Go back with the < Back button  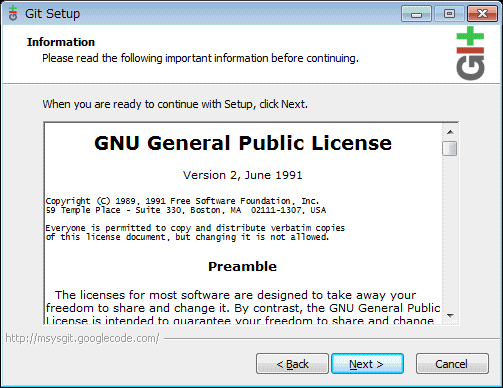click(292, 364)
